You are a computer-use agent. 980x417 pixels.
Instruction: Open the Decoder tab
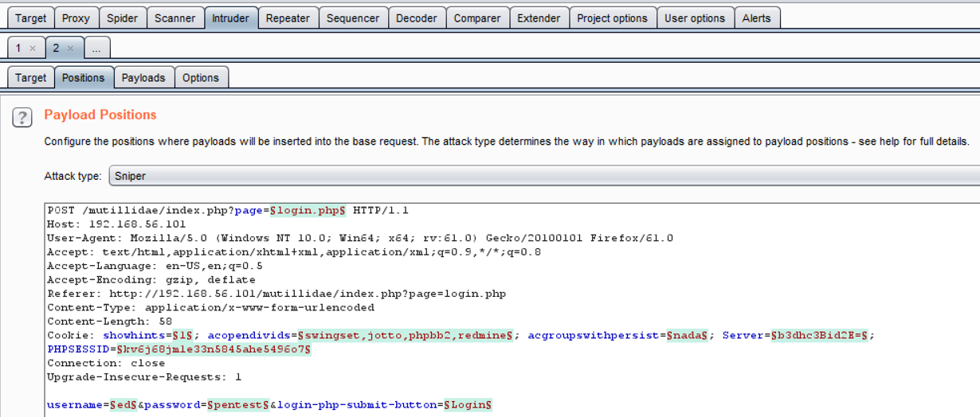tap(417, 18)
